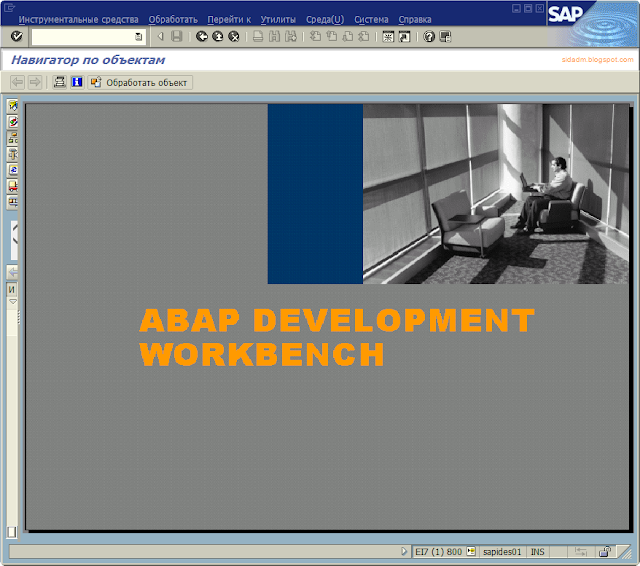Open the command field history dropdown
The image size is (640, 566).
pyautogui.click(x=139, y=37)
